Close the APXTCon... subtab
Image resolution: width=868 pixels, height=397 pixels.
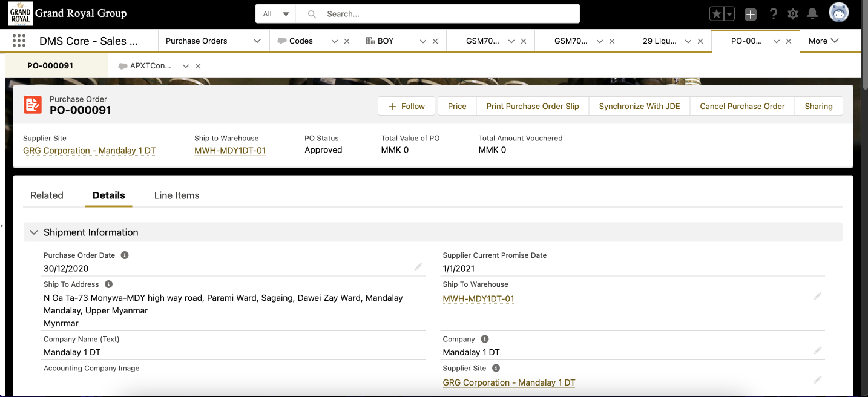pos(198,66)
